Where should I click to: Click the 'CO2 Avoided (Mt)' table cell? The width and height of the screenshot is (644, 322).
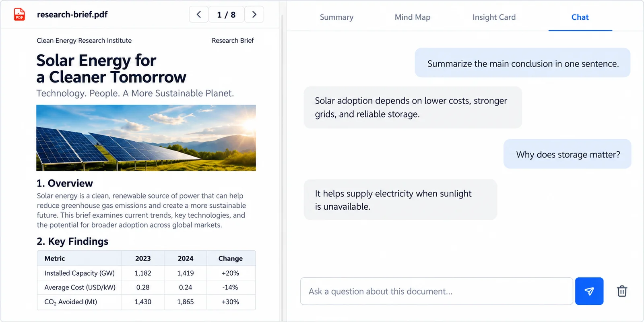tap(79, 302)
